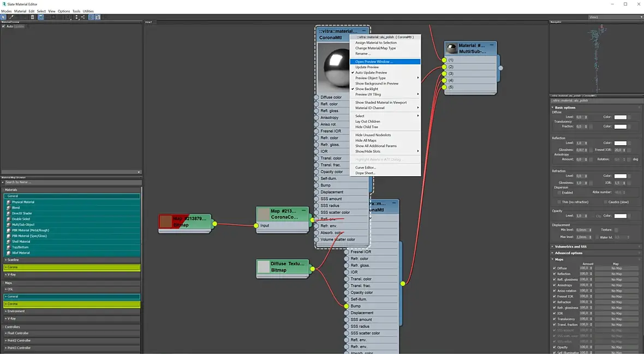Screen dimensions: 644x354
Task: Open Reflection color swatch
Action: pos(620,143)
